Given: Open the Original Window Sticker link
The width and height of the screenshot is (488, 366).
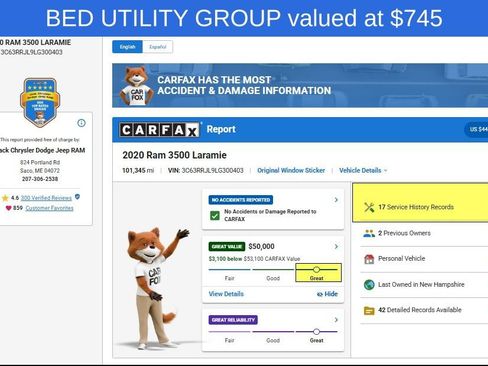Looking at the screenshot, I should point(291,170).
